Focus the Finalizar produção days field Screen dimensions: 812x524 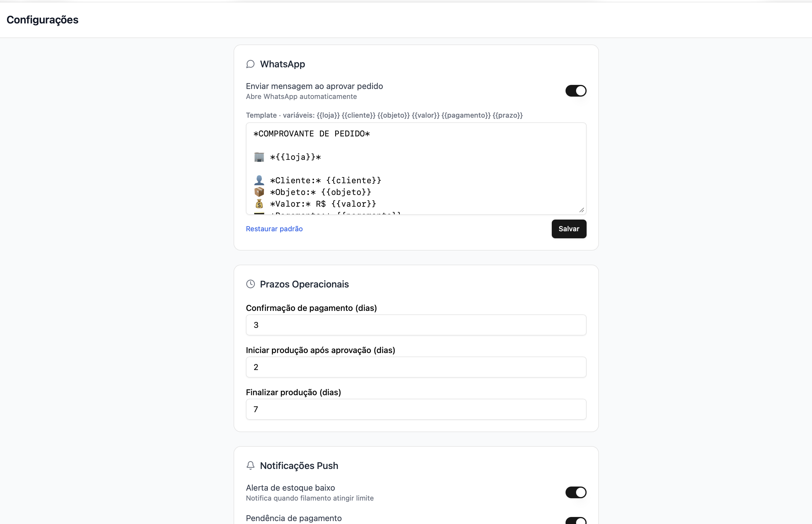coord(416,409)
